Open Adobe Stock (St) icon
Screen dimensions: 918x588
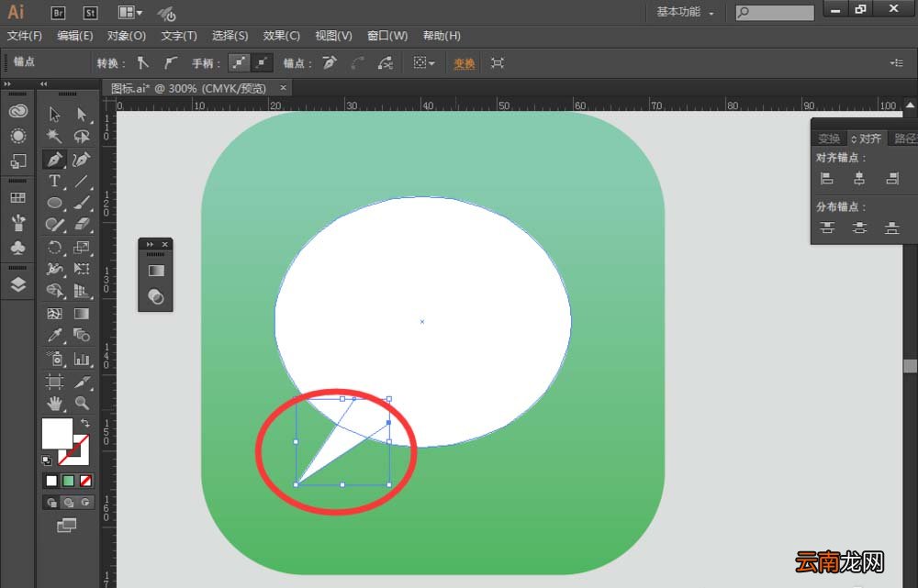[90, 12]
